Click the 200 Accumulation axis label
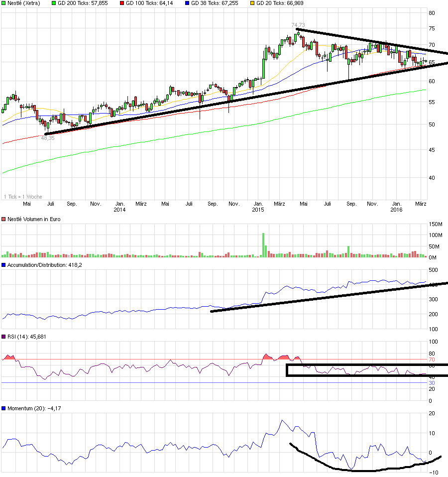Viewport: 448px width, 477px height. (x=433, y=314)
